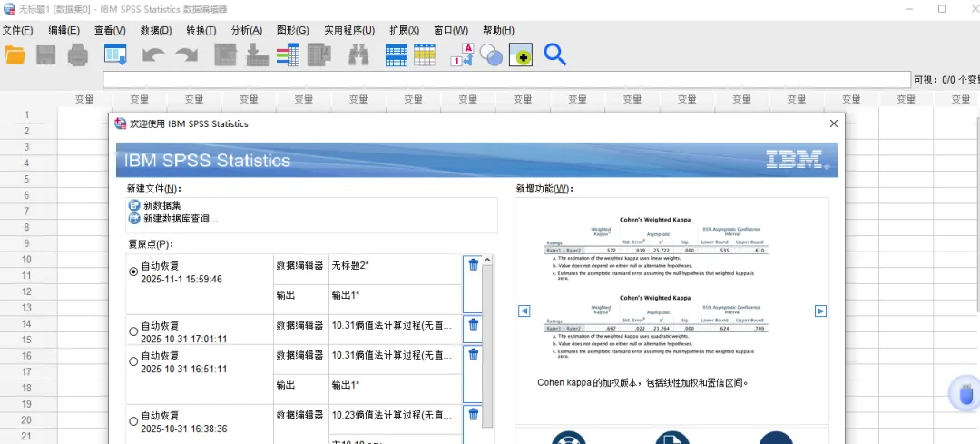Show next feature in 新增功能 panel
Screen dimensions: 980x444
coord(820,311)
